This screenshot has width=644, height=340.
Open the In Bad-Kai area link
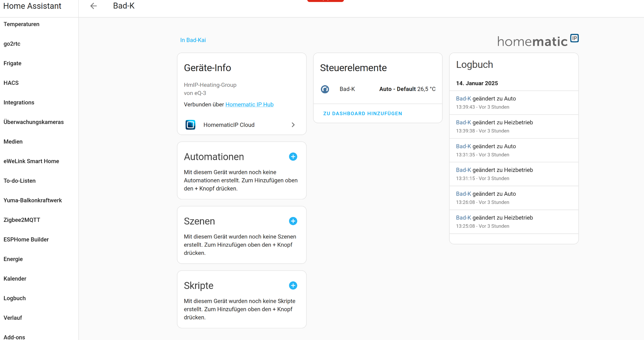point(193,40)
